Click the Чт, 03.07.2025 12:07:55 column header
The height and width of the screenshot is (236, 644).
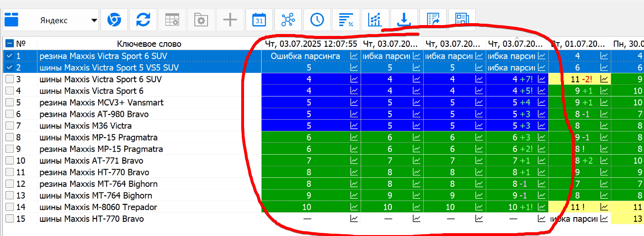(311, 44)
